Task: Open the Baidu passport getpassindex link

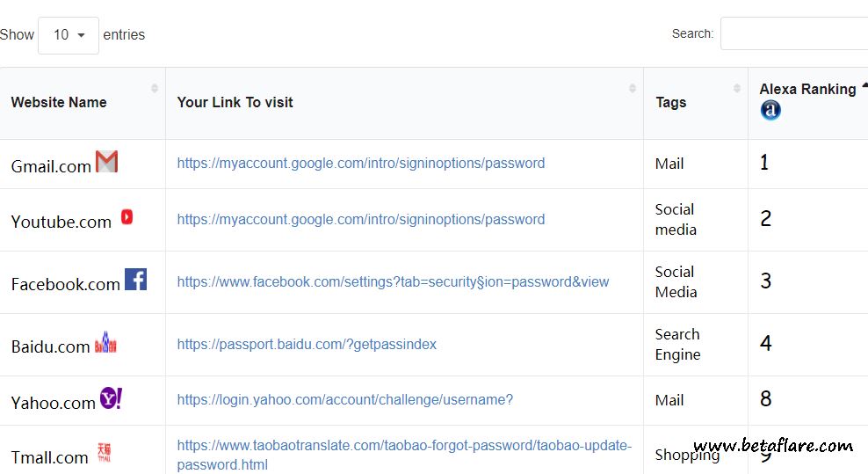Action: [x=307, y=345]
